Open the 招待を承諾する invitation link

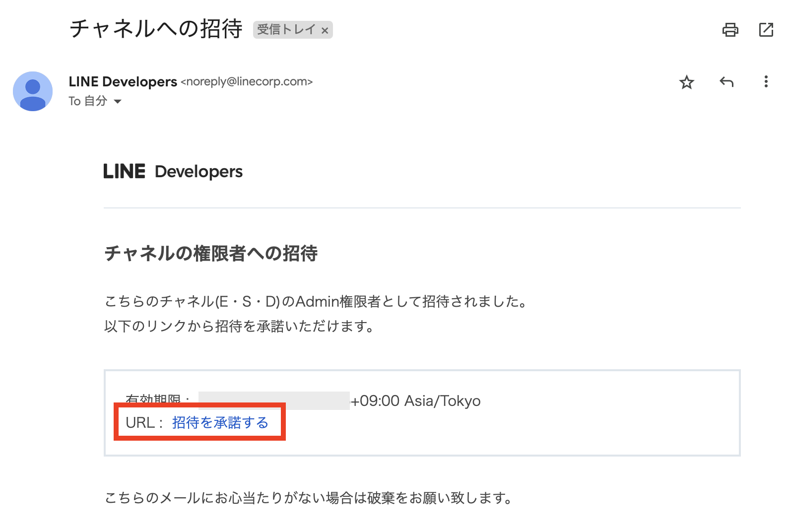220,422
